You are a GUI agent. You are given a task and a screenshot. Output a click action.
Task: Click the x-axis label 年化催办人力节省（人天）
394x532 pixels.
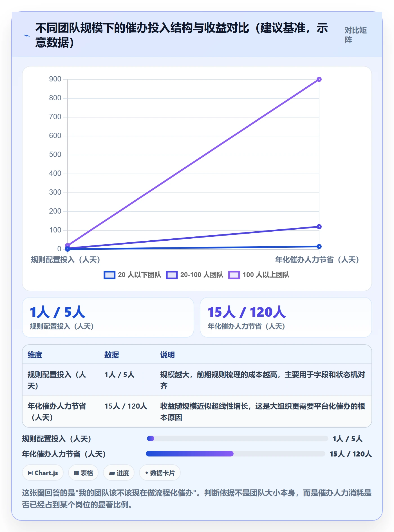317,260
